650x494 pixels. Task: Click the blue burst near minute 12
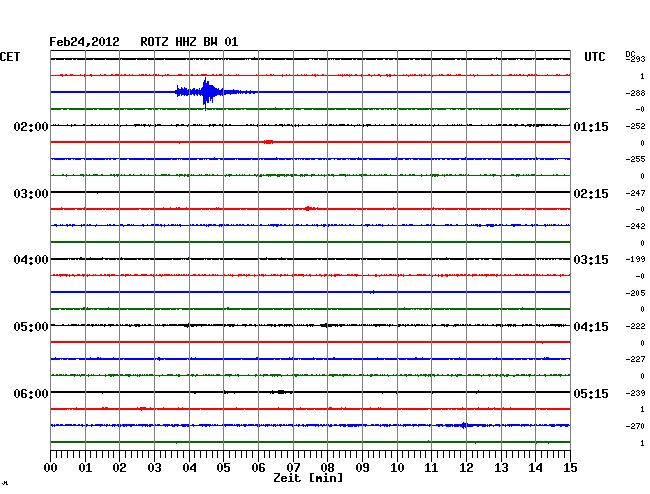[x=464, y=425]
